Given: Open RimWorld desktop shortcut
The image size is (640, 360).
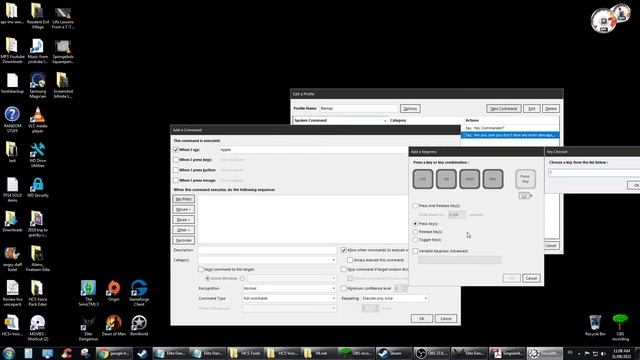Looking at the screenshot, I should click(139, 325).
